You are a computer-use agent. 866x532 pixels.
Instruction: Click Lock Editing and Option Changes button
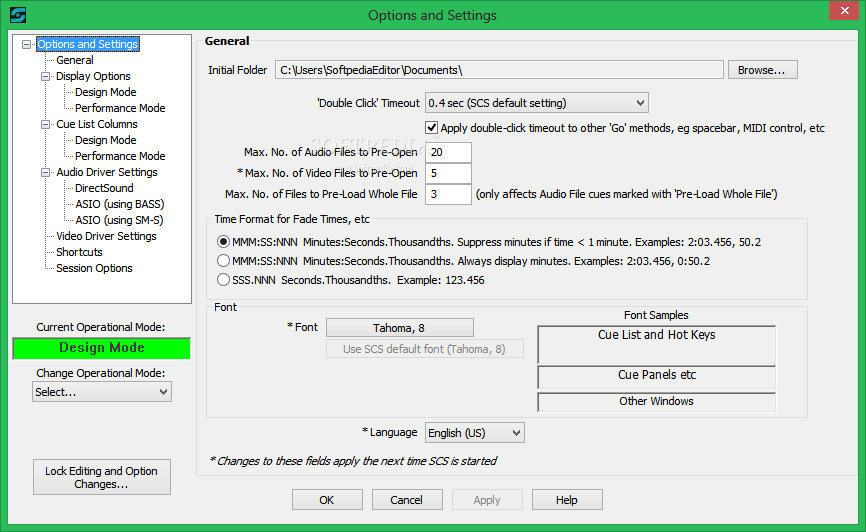coord(102,478)
